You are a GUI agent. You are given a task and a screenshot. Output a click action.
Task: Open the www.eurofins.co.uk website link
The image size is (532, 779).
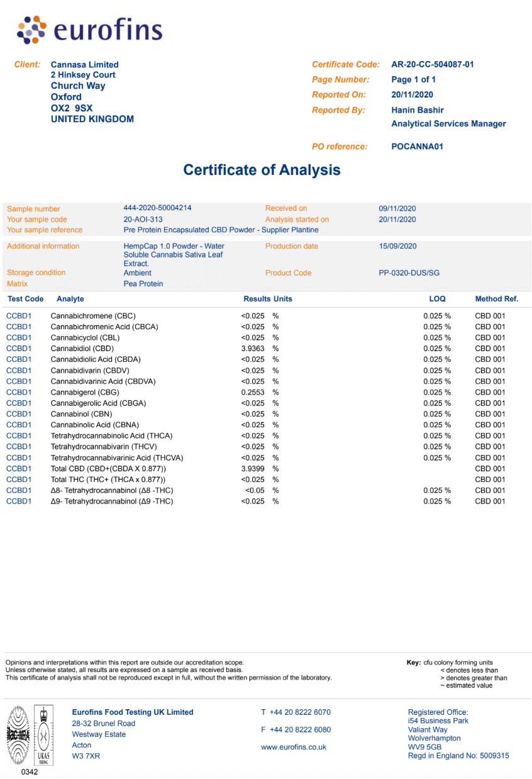tap(294, 747)
